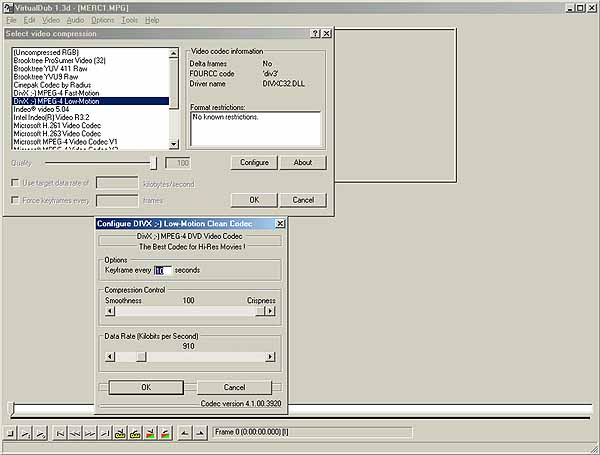The height and width of the screenshot is (455, 600).
Task: Go to the previous keyframe
Action: [x=120, y=434]
